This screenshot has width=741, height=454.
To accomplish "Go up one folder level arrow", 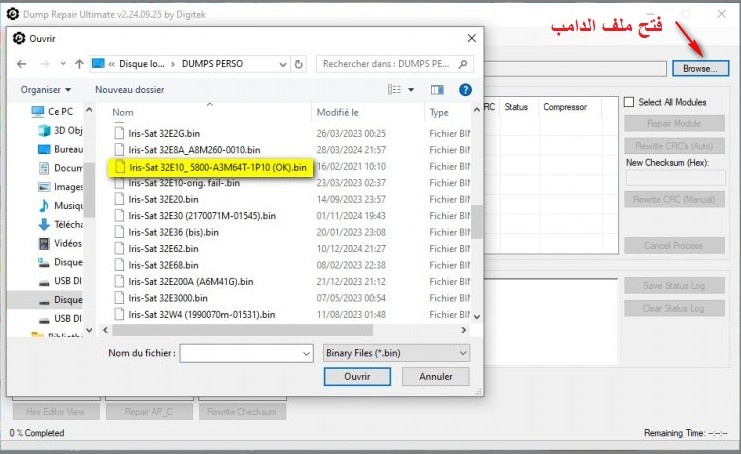I will click(x=79, y=64).
